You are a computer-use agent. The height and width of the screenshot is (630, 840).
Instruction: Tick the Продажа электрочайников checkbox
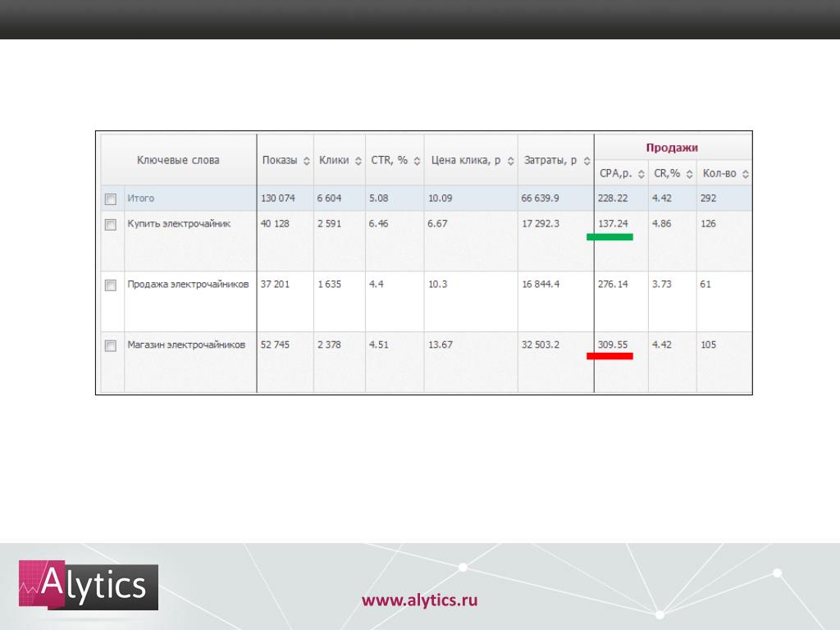pyautogui.click(x=111, y=285)
